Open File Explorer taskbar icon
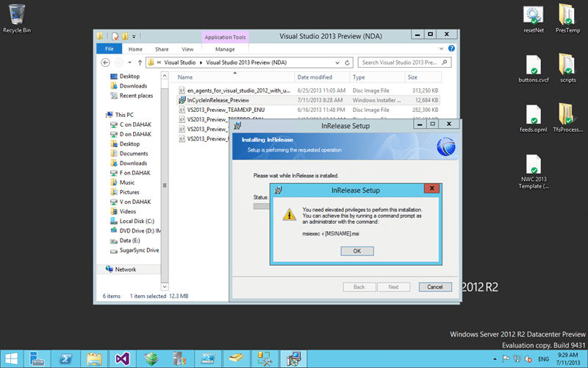Image resolution: width=588 pixels, height=368 pixels. 94,359
